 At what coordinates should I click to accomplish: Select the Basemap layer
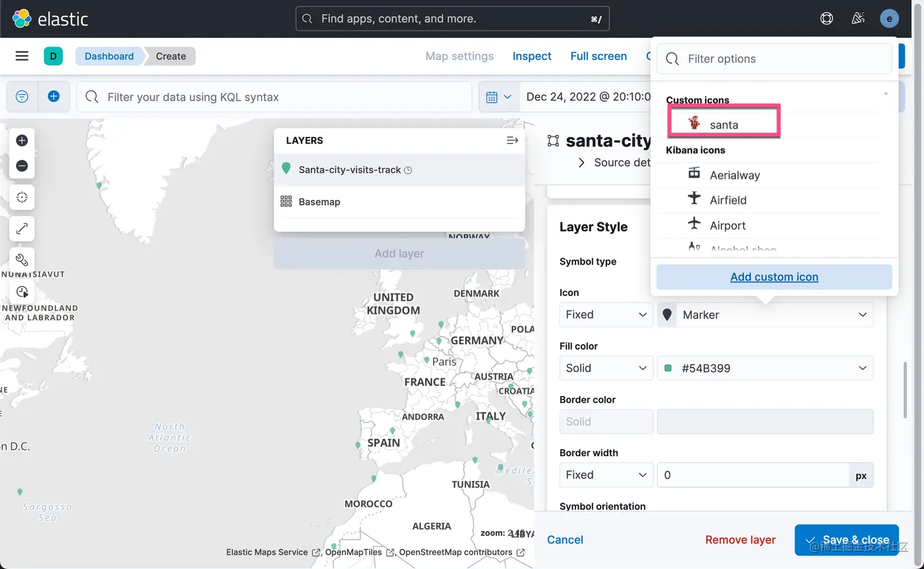tap(399, 202)
